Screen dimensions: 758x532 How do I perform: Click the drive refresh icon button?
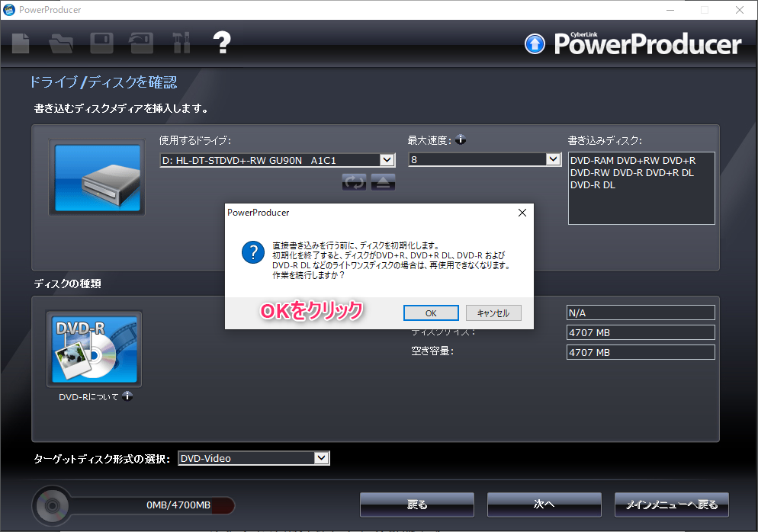point(354,182)
